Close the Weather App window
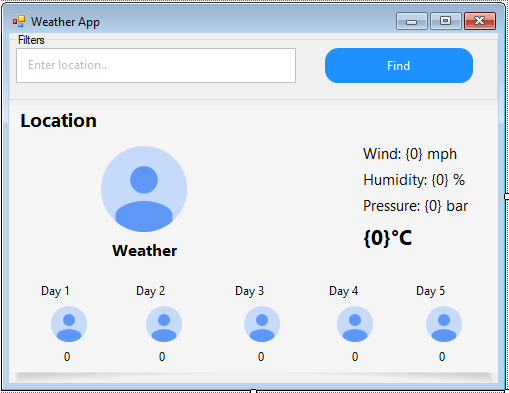 point(480,21)
